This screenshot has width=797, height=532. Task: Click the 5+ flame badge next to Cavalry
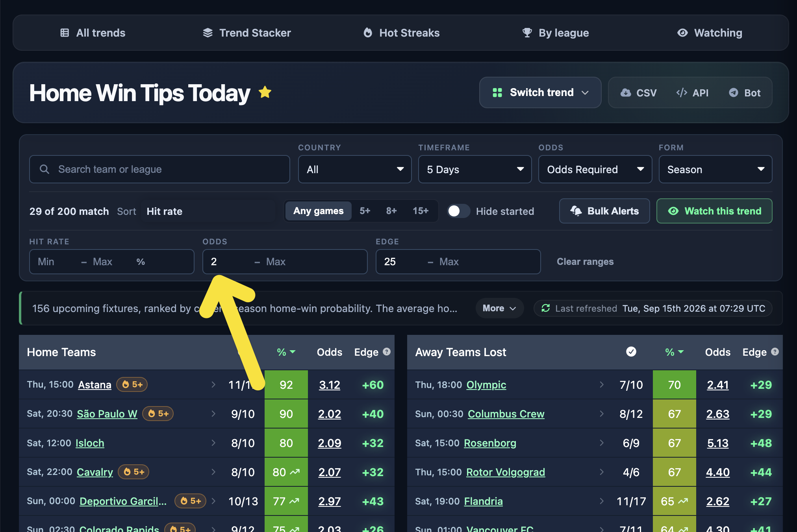pyautogui.click(x=133, y=472)
